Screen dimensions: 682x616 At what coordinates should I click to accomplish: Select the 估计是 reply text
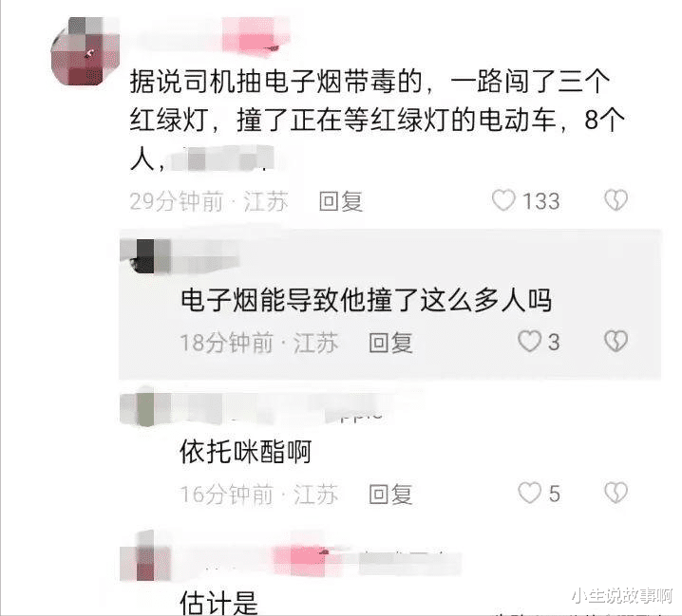coord(219,602)
